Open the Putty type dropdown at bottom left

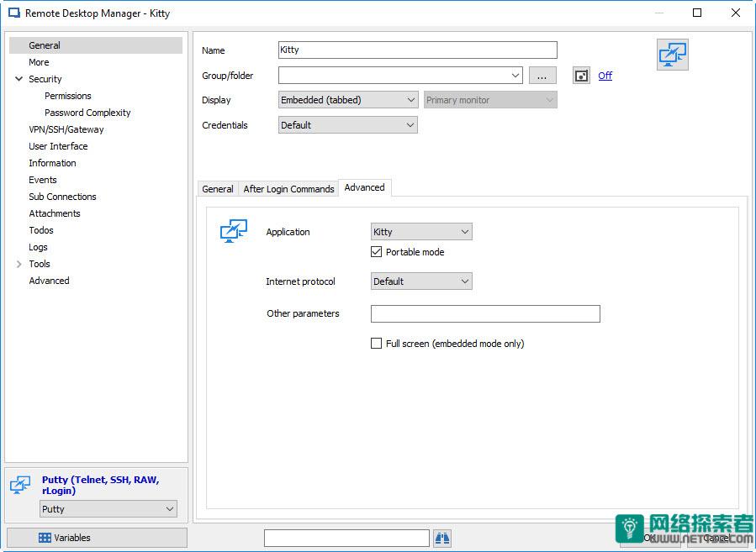(108, 509)
